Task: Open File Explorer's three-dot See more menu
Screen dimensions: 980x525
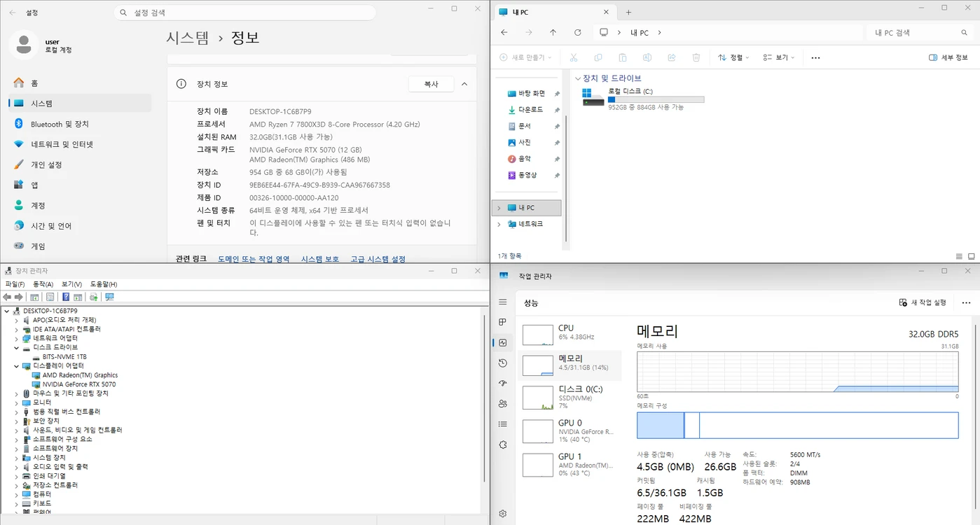Action: point(815,57)
